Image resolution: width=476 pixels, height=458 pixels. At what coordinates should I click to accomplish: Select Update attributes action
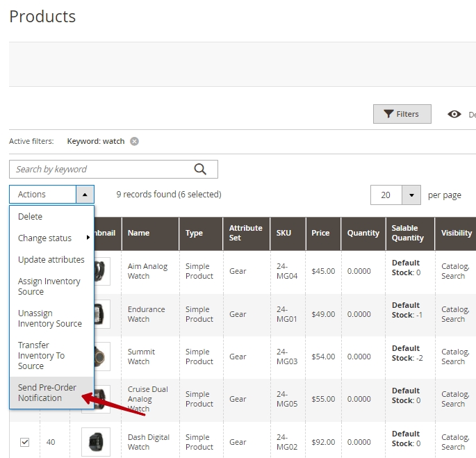point(51,259)
